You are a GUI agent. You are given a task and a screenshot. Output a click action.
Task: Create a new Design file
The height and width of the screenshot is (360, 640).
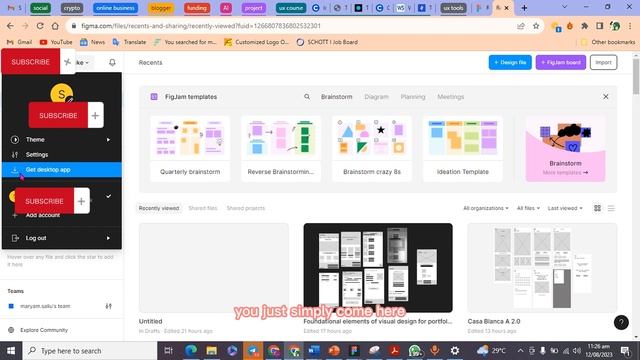tap(510, 62)
